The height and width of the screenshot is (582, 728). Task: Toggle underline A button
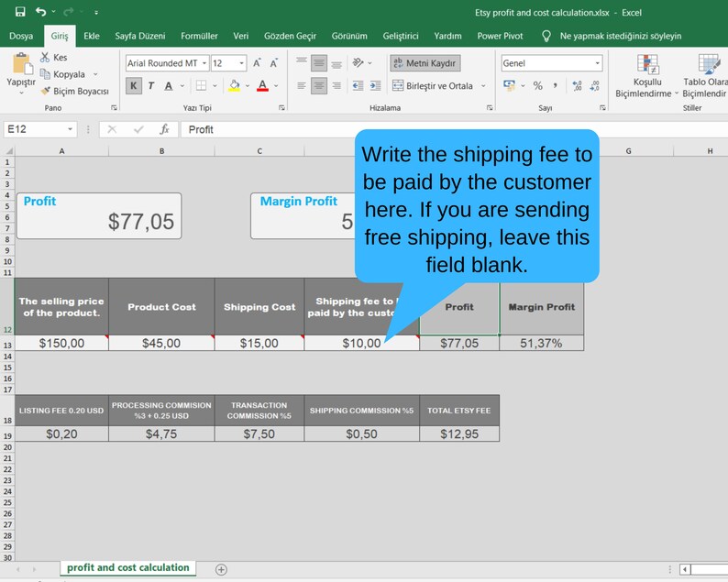(x=169, y=85)
